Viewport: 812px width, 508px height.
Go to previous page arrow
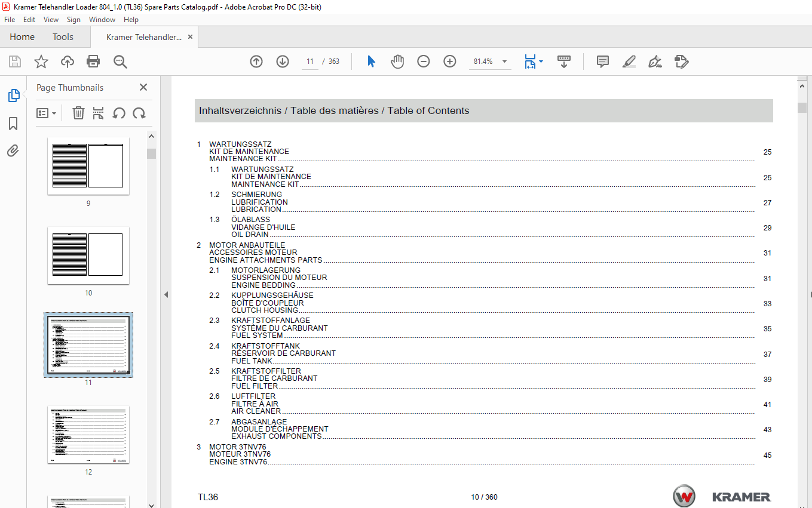[256, 61]
